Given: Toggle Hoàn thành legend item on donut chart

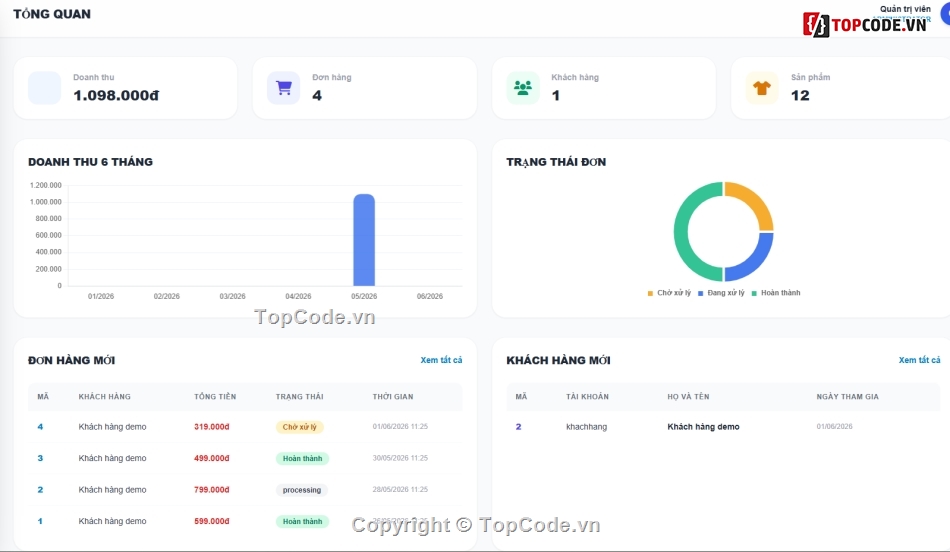Looking at the screenshot, I should click(x=776, y=293).
